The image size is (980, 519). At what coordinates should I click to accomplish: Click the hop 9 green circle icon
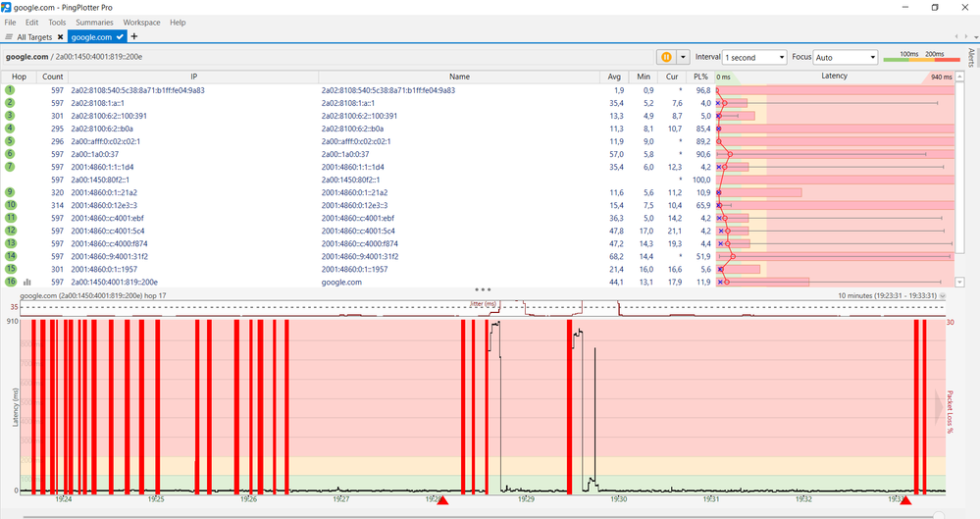[10, 192]
